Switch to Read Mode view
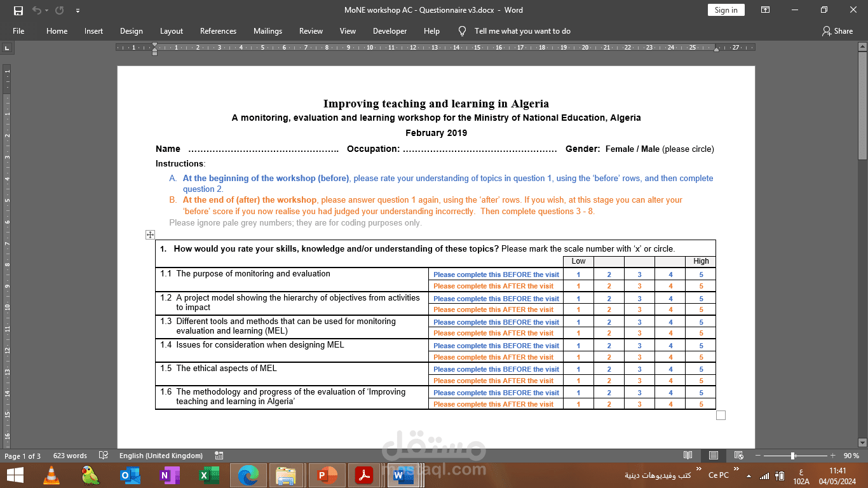Image resolution: width=868 pixels, height=488 pixels. tap(688, 456)
